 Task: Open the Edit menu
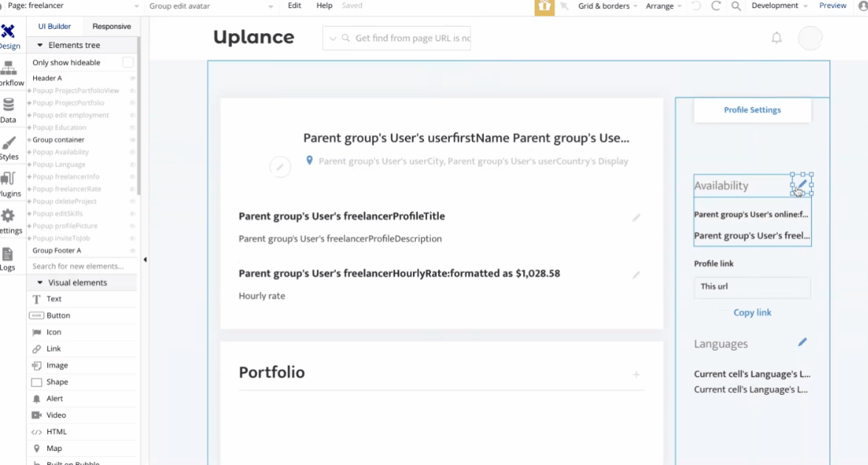(295, 6)
